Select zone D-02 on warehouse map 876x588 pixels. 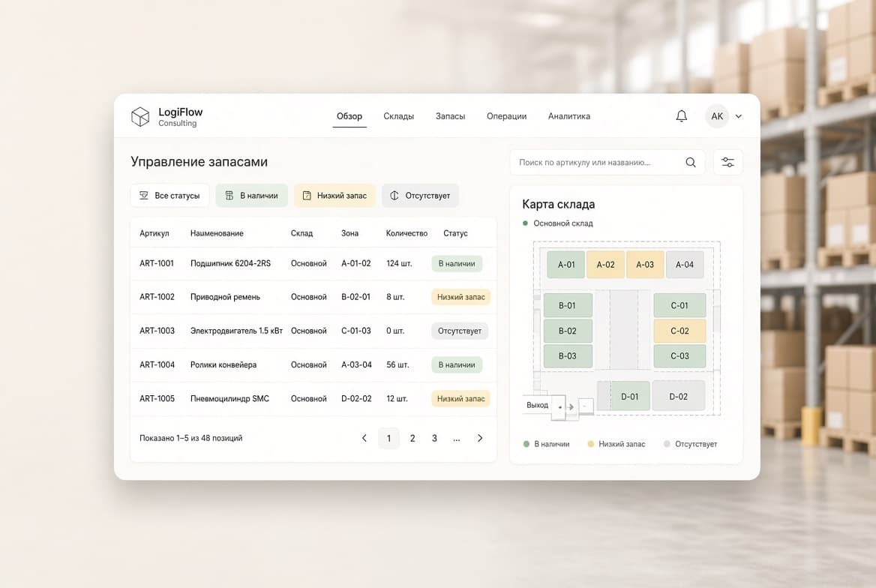tap(678, 396)
